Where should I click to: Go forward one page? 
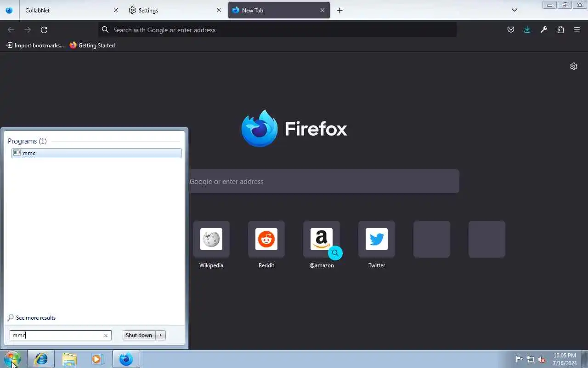[28, 30]
